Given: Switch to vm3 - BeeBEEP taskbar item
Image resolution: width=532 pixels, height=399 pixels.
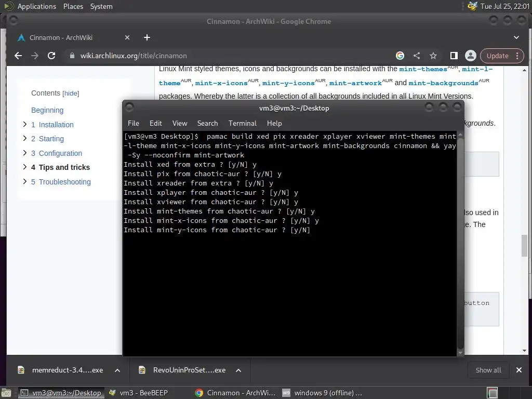Looking at the screenshot, I should [x=138, y=393].
